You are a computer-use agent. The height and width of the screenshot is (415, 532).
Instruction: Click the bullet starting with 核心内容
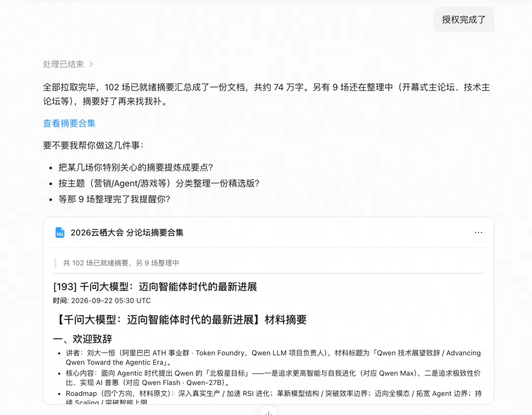273,378
